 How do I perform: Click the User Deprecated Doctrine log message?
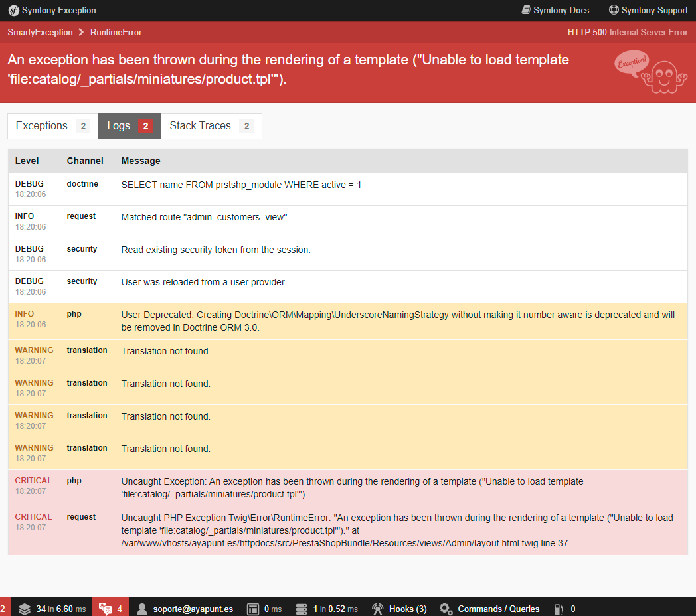[x=398, y=321]
